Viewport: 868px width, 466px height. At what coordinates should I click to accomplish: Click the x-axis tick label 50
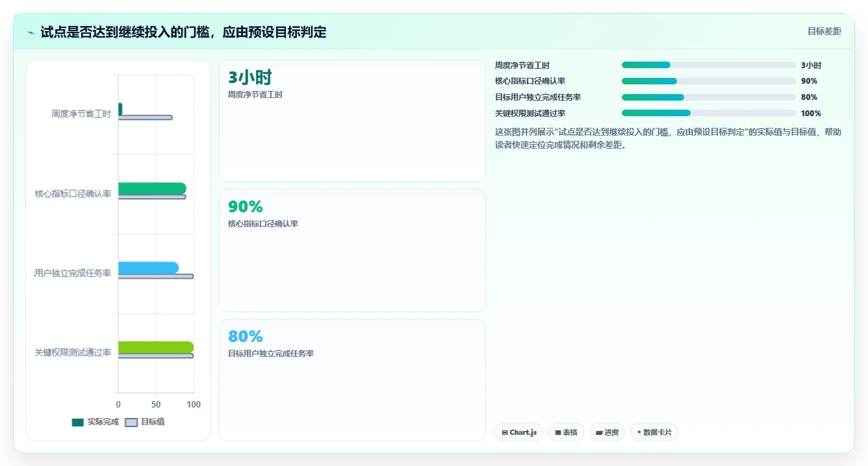(156, 404)
